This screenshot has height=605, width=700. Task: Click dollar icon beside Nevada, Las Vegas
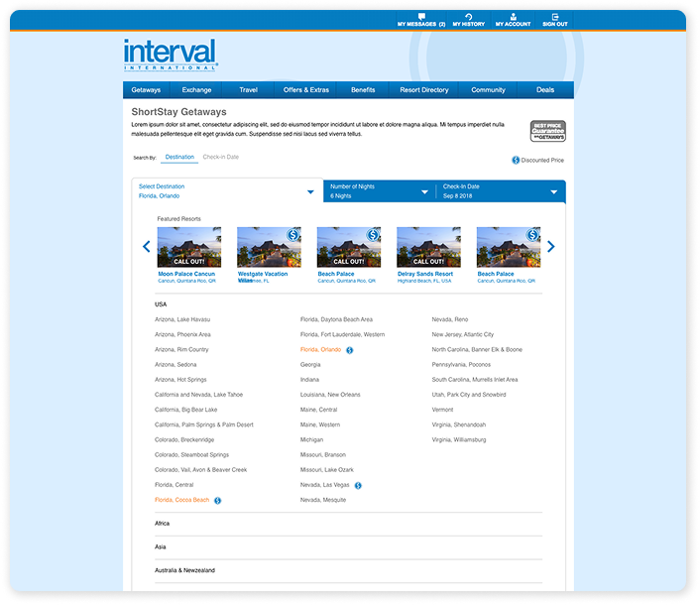click(358, 485)
